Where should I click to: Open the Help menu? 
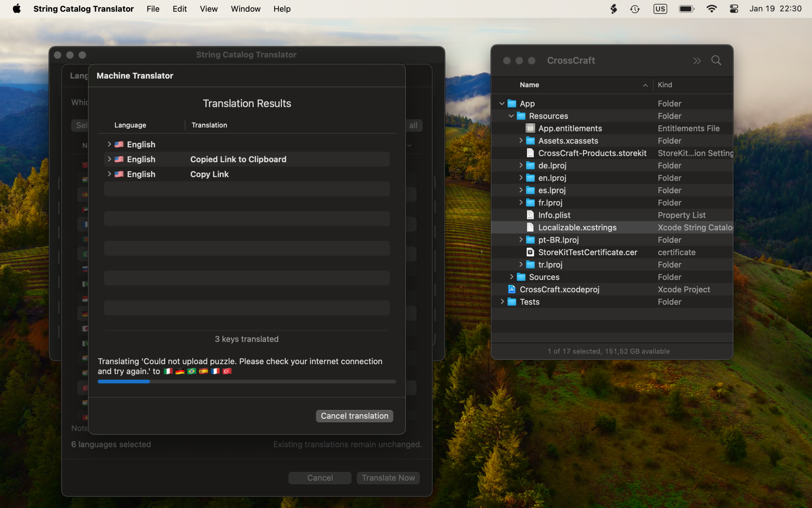coord(282,9)
